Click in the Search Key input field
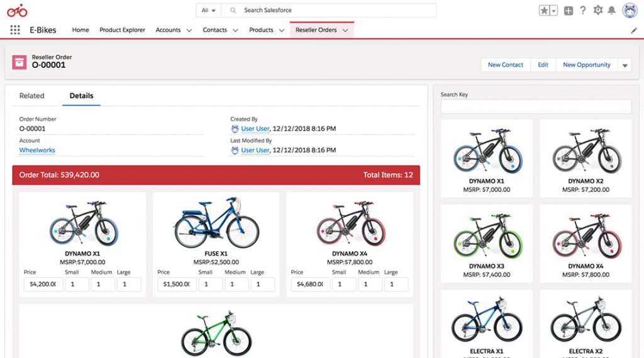Screen dimensions: 644x358 (536, 107)
